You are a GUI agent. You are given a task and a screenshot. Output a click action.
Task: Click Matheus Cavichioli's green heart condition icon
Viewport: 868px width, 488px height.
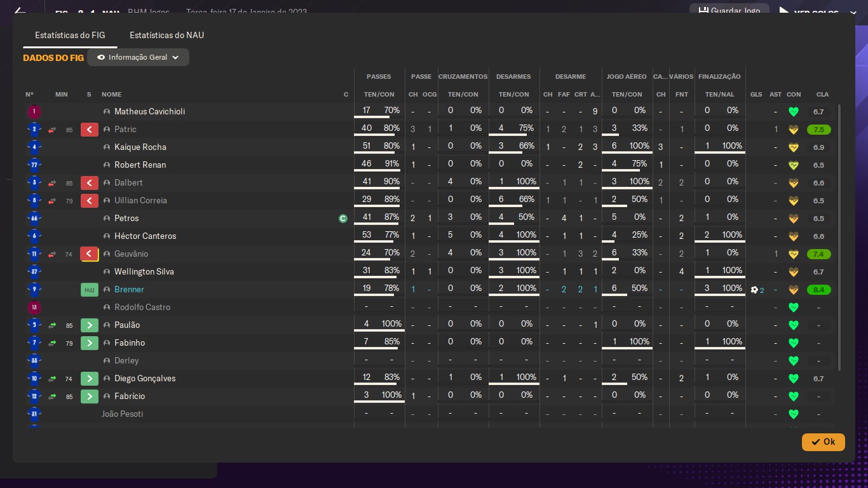click(793, 112)
